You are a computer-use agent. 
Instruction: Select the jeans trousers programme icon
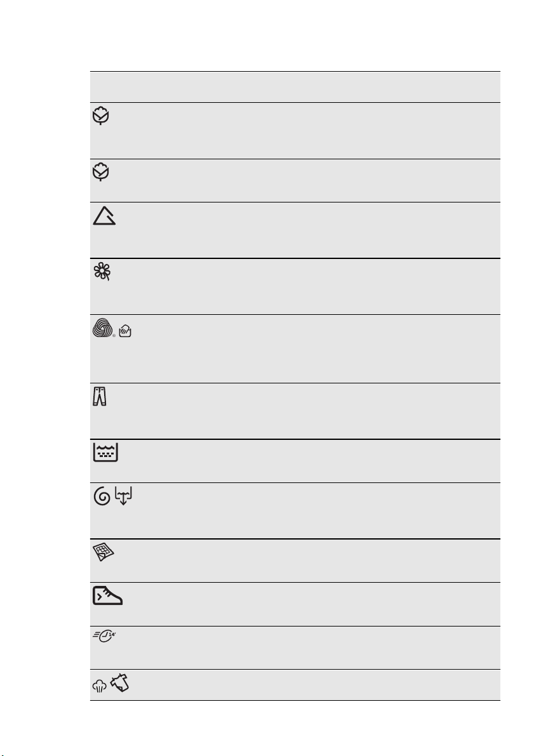pos(100,396)
